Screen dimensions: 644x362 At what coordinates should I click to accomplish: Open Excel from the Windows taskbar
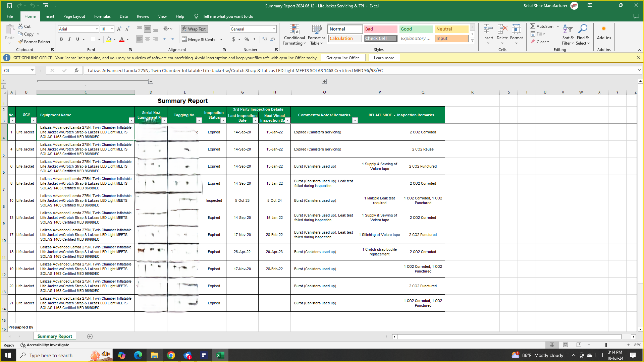pos(220,355)
